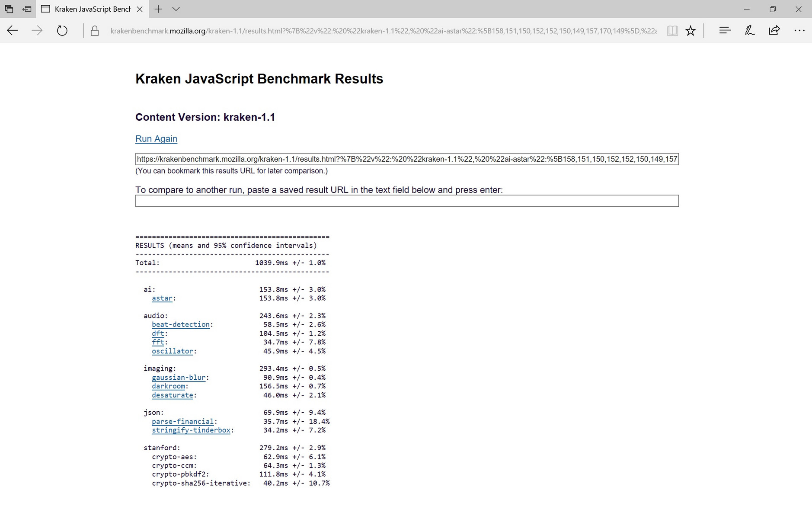
Task: Add this page to favorites
Action: (691, 30)
